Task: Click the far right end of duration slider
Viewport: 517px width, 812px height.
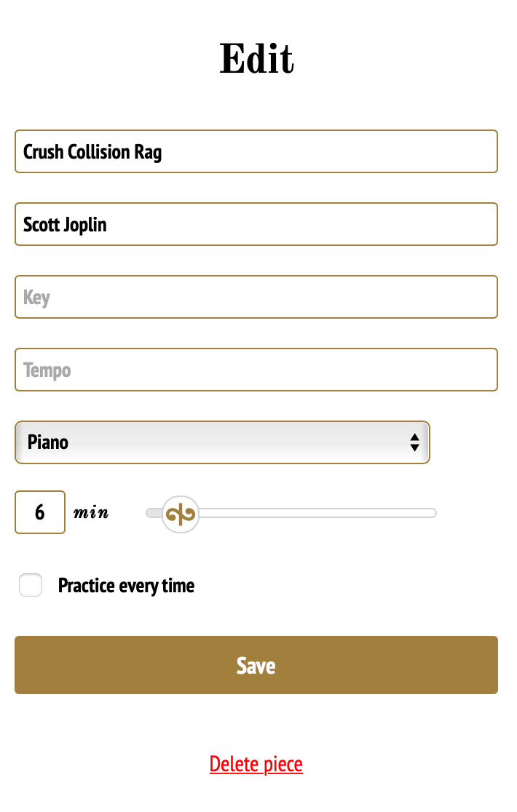Action: click(x=432, y=514)
